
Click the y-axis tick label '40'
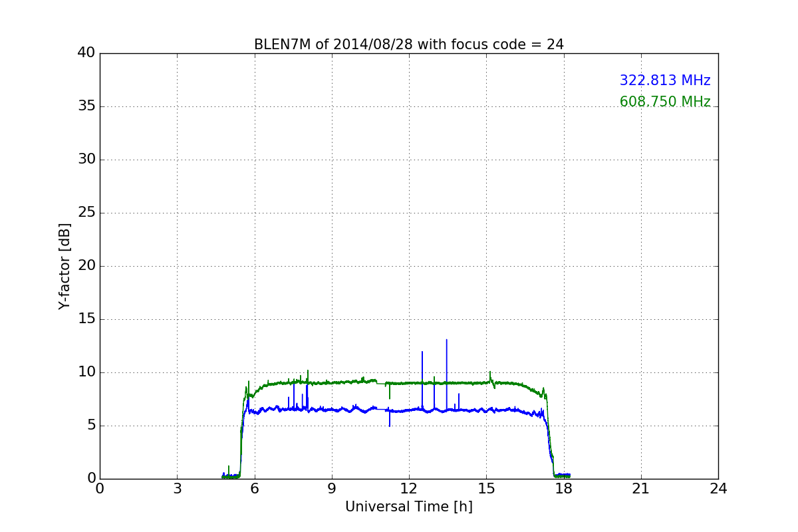click(x=86, y=53)
